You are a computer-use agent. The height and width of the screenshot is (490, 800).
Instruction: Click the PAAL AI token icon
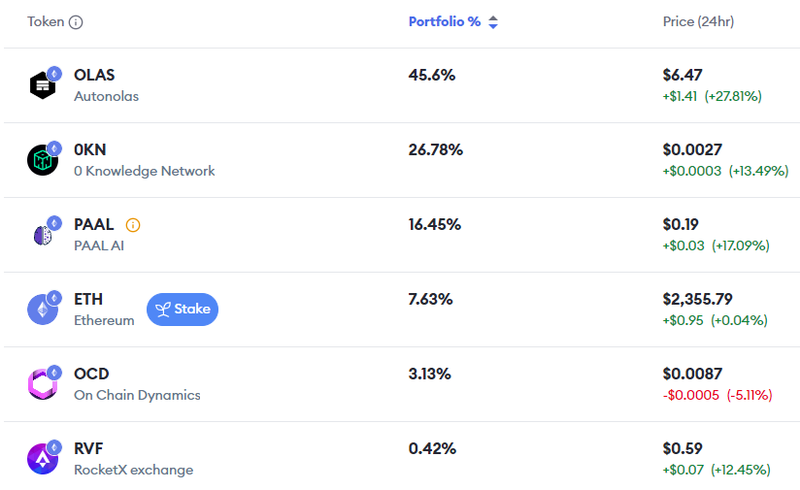click(43, 235)
